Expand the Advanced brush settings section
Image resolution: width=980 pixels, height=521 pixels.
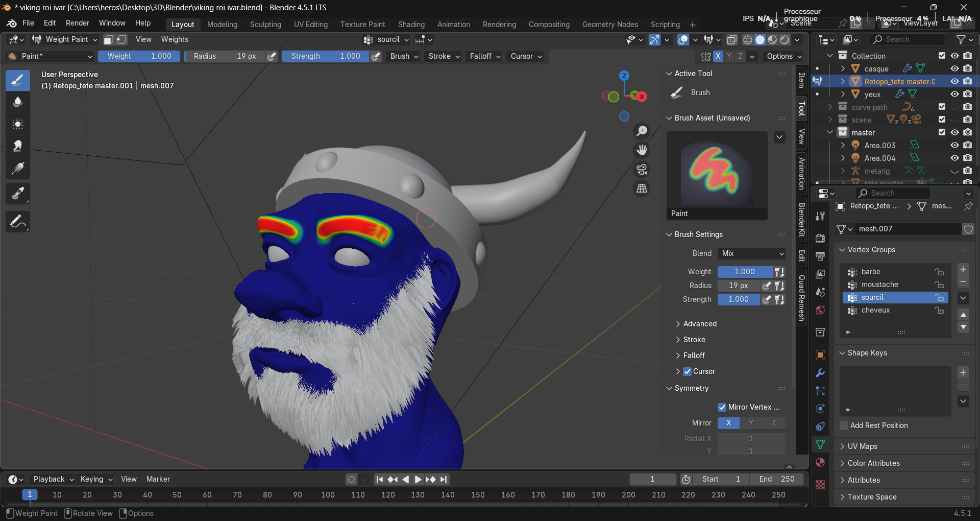(699, 324)
